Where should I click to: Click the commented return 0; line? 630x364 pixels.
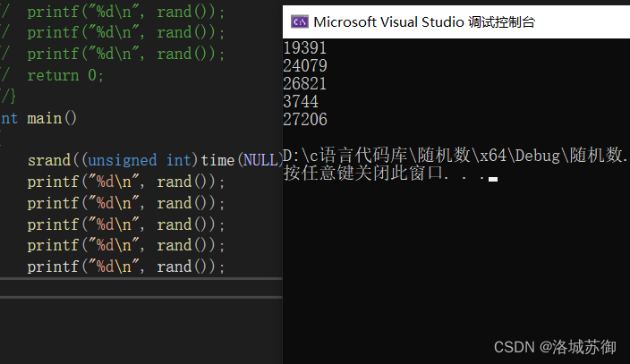point(52,75)
